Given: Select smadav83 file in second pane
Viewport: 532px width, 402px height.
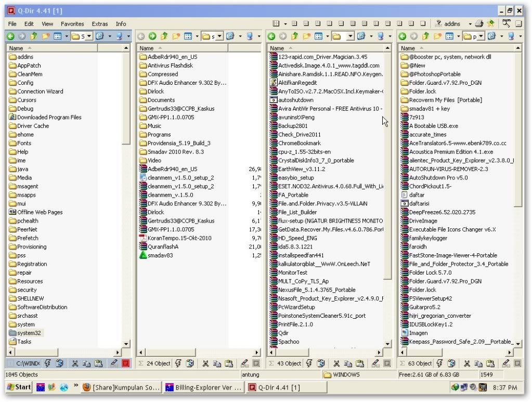Looking at the screenshot, I should pos(156,255).
